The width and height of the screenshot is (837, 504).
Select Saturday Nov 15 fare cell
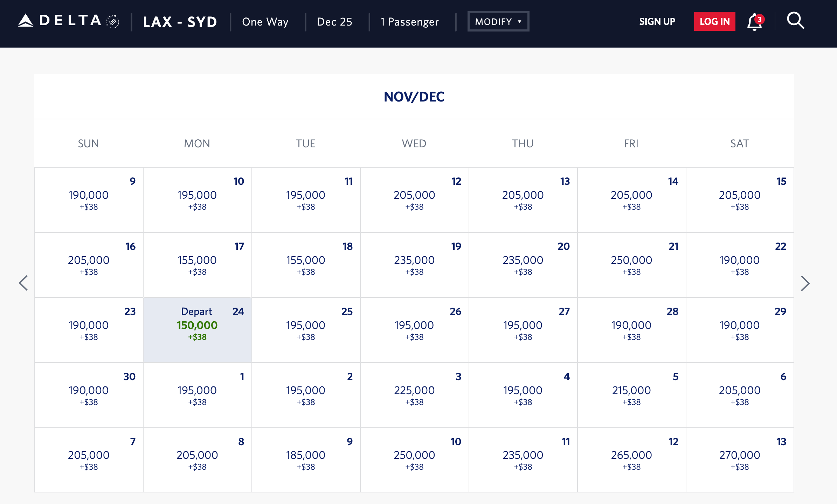point(740,200)
